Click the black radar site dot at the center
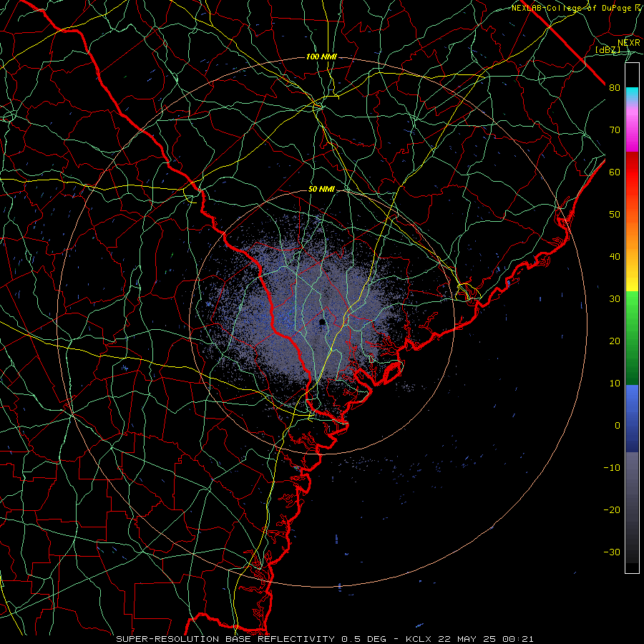This screenshot has width=644, height=644. pyautogui.click(x=323, y=322)
